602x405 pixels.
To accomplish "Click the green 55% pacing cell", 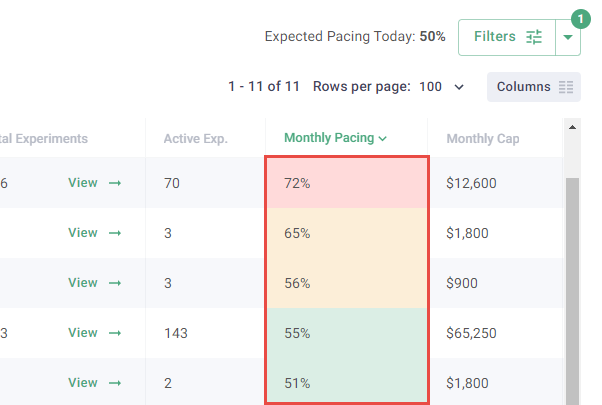I will click(x=346, y=333).
